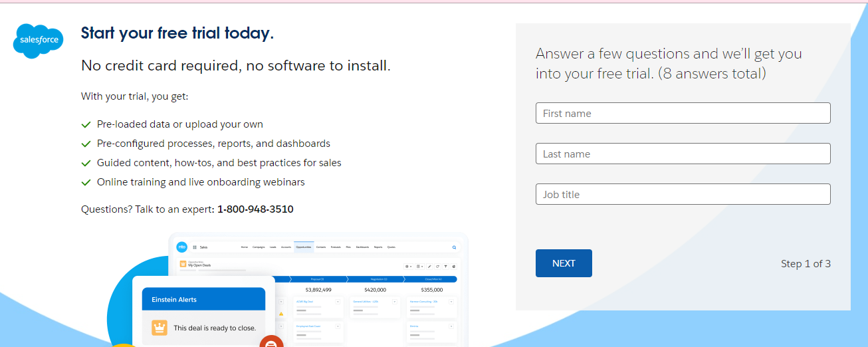The height and width of the screenshot is (347, 868).
Task: Click the red round chat icon
Action: click(271, 342)
